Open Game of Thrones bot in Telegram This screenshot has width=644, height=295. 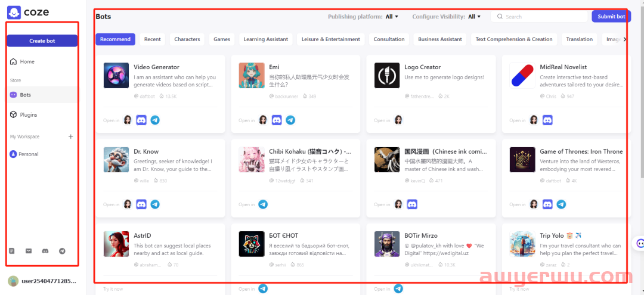click(561, 204)
